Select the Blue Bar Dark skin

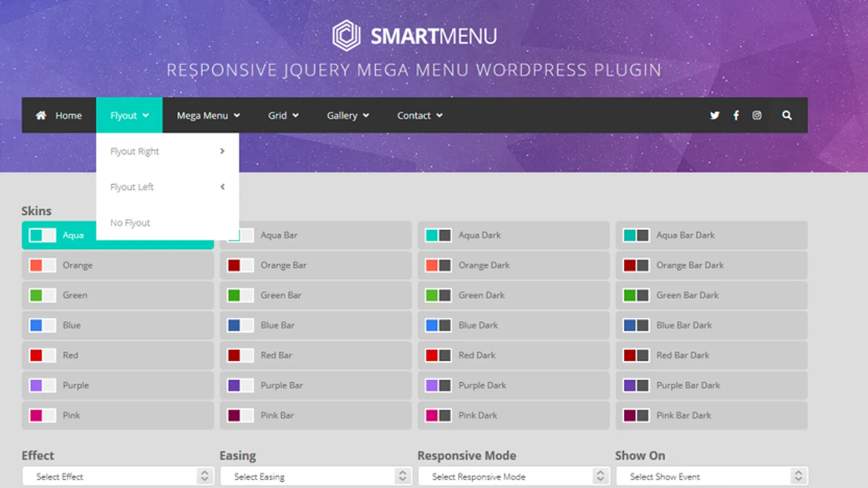coord(712,325)
